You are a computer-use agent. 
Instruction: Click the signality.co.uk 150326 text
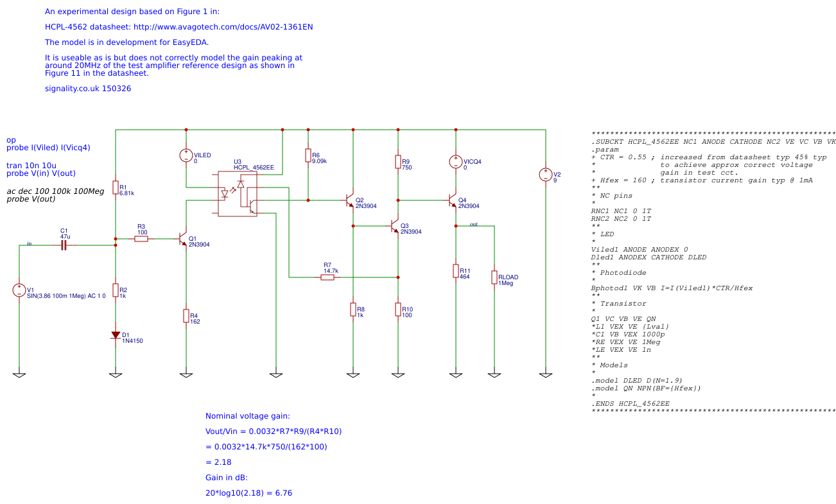pos(87,88)
